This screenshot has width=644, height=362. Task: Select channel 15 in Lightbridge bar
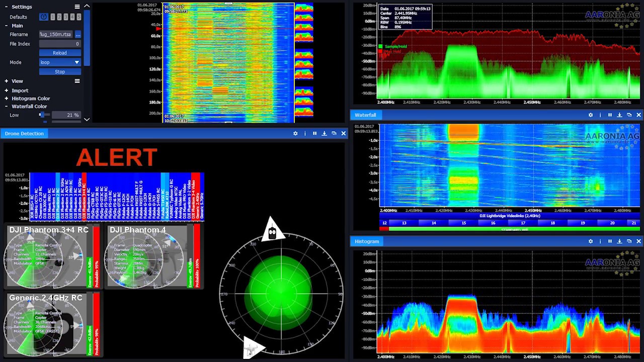[x=463, y=223]
